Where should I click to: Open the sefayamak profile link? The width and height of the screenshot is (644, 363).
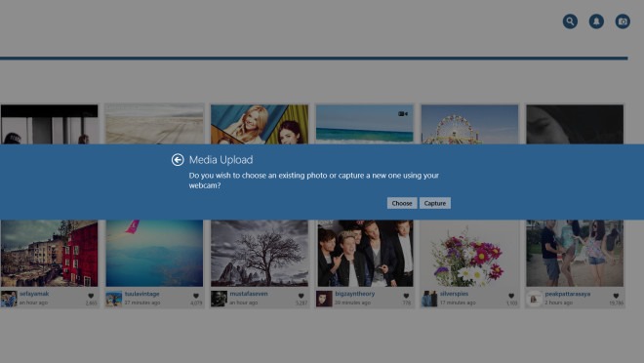[34, 294]
